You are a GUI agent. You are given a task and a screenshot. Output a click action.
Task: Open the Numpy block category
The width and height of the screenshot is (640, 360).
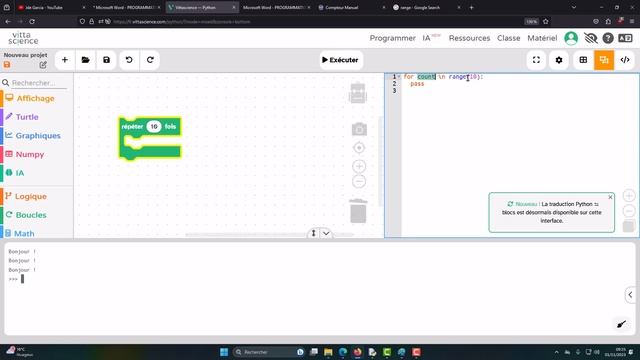pos(29,154)
